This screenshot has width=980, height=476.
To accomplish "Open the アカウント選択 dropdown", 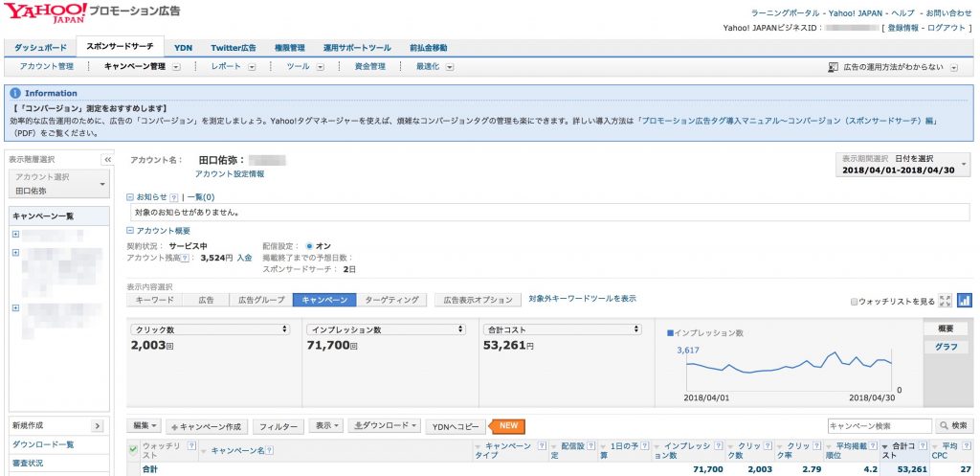I will pos(59,184).
